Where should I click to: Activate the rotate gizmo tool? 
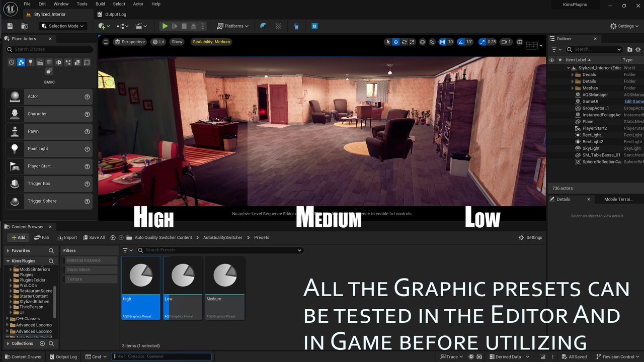pyautogui.click(x=404, y=42)
